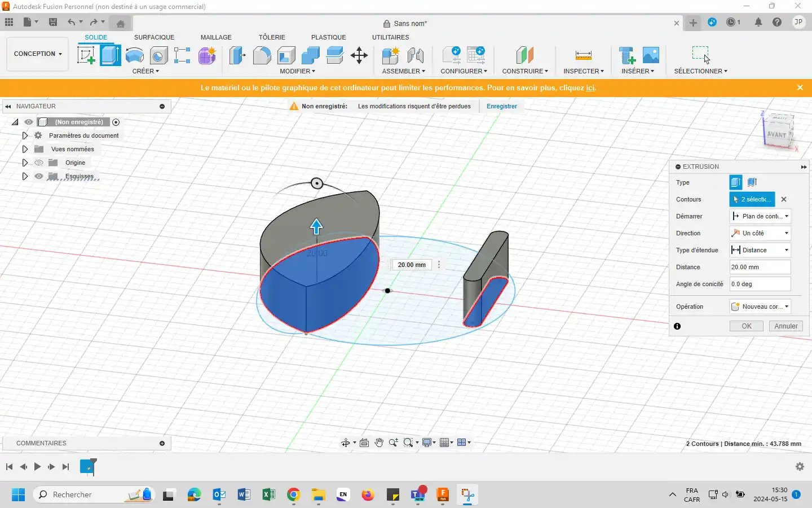The height and width of the screenshot is (508, 812).
Task: Select the Combine tool icon
Action: pyautogui.click(x=311, y=55)
